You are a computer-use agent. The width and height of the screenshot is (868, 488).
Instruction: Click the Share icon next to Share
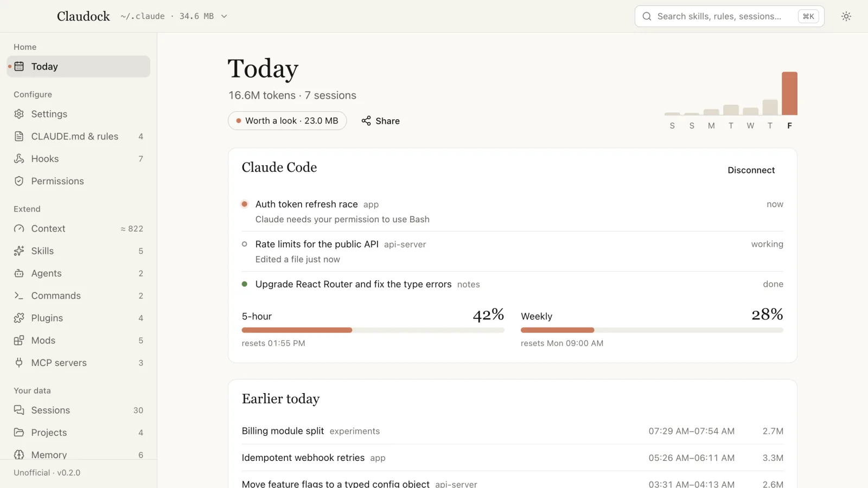(366, 120)
